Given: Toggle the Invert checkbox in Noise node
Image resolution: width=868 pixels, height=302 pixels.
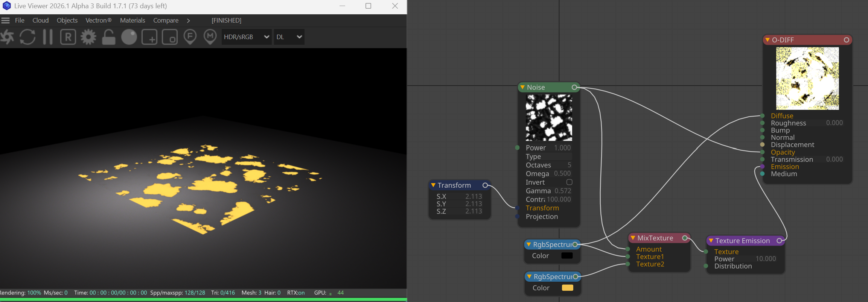Looking at the screenshot, I should [x=569, y=182].
